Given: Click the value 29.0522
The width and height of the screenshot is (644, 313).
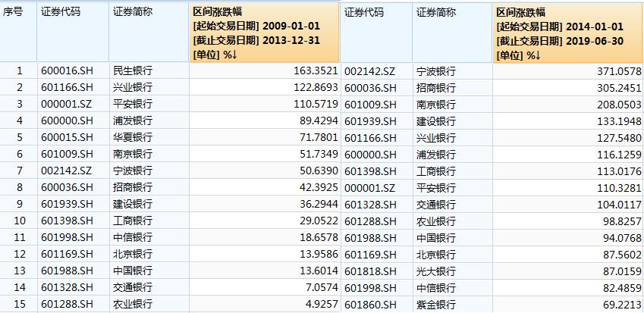Looking at the screenshot, I should pyautogui.click(x=319, y=221).
